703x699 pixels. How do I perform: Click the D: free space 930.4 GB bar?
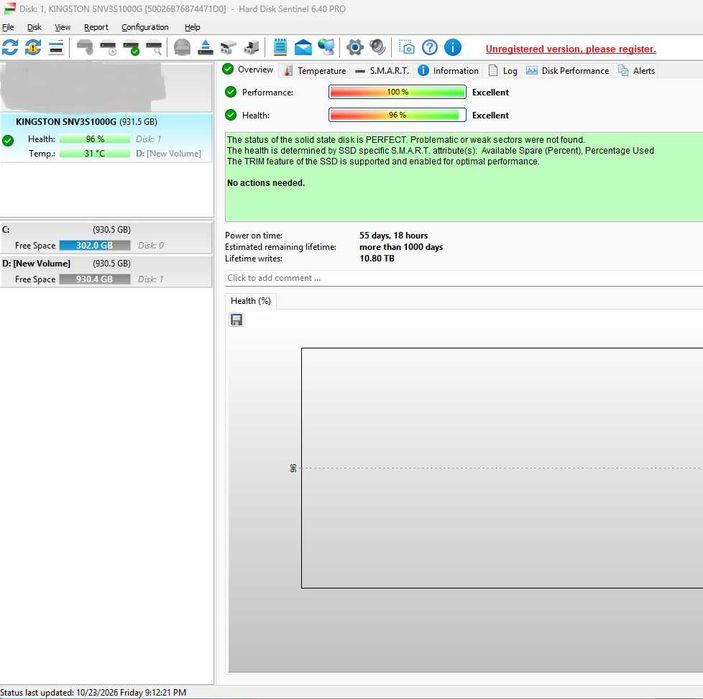pyautogui.click(x=95, y=279)
